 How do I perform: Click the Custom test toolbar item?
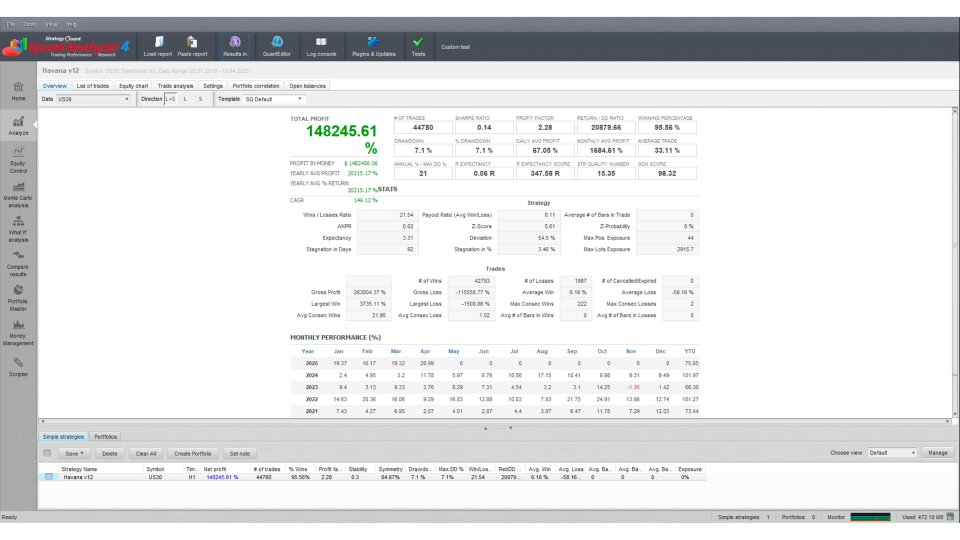click(456, 47)
